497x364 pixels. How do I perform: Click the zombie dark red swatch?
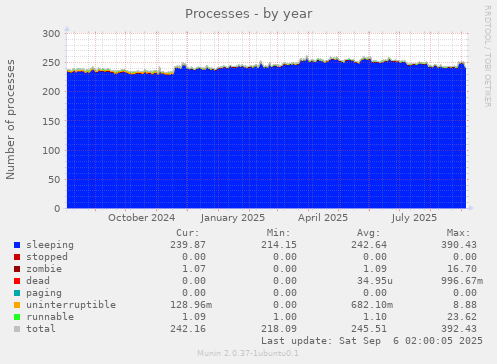pyautogui.click(x=17, y=269)
